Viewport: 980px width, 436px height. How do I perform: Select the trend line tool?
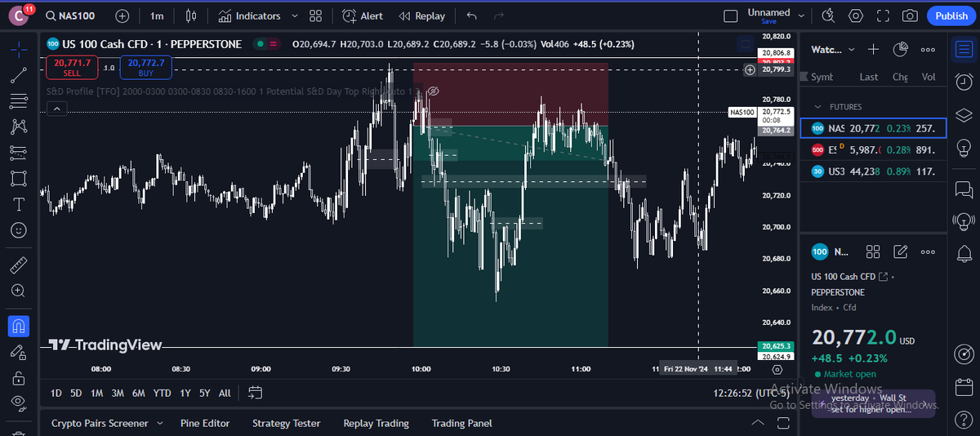tap(19, 76)
